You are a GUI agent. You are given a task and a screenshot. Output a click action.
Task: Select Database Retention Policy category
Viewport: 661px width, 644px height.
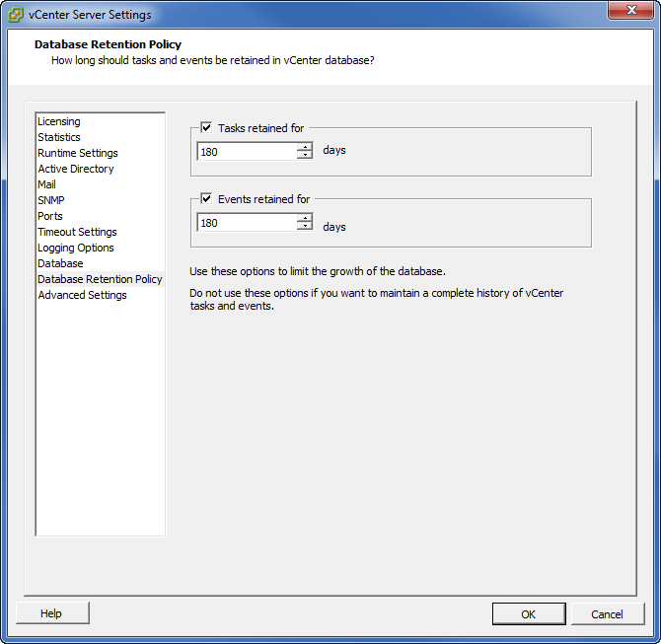(100, 279)
